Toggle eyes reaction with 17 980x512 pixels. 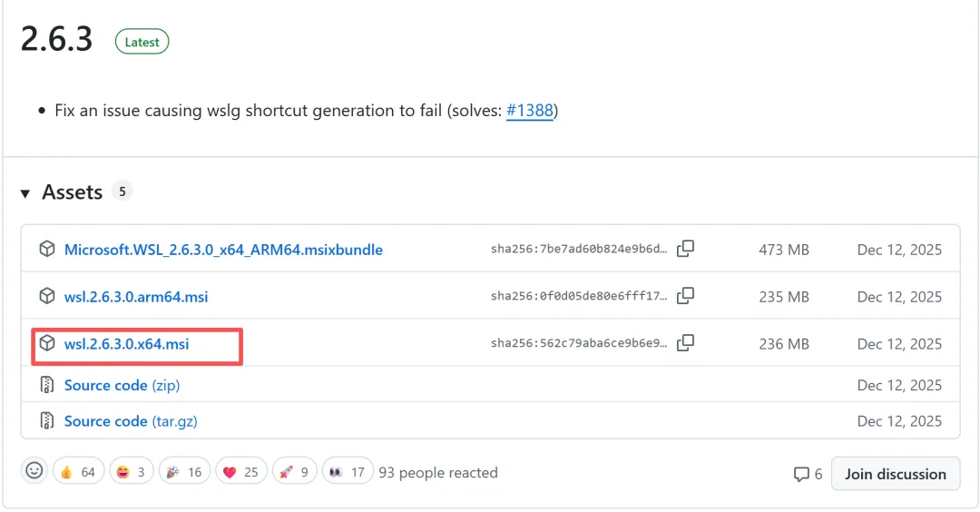[348, 472]
